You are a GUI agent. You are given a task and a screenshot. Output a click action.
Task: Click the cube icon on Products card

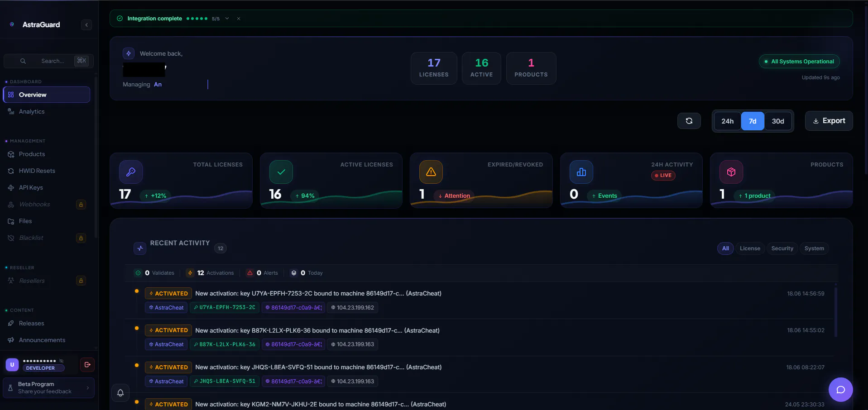point(731,172)
